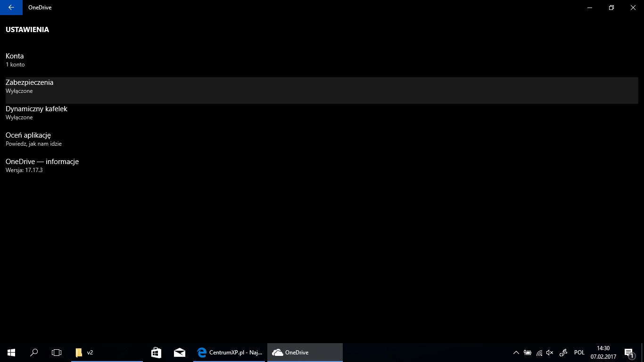Show hidden system tray icons
Screen dimensions: 644x362
pos(516,353)
